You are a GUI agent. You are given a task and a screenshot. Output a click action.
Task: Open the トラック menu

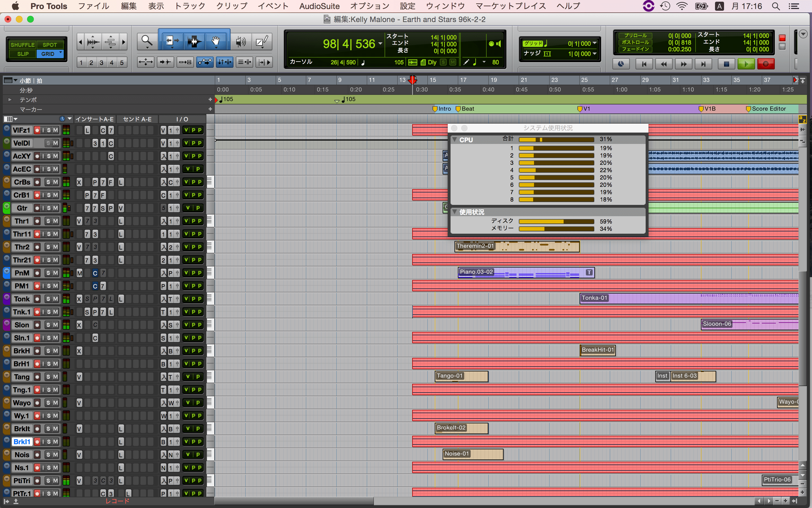pyautogui.click(x=190, y=6)
